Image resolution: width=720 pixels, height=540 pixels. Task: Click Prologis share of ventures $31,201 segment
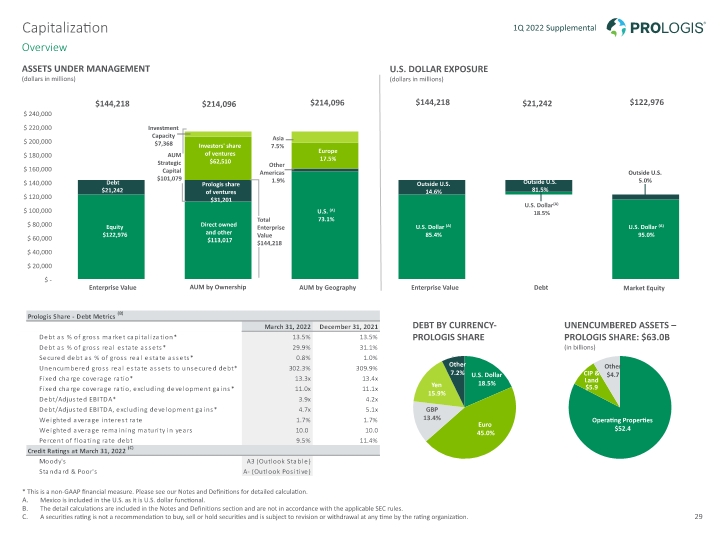(x=218, y=191)
